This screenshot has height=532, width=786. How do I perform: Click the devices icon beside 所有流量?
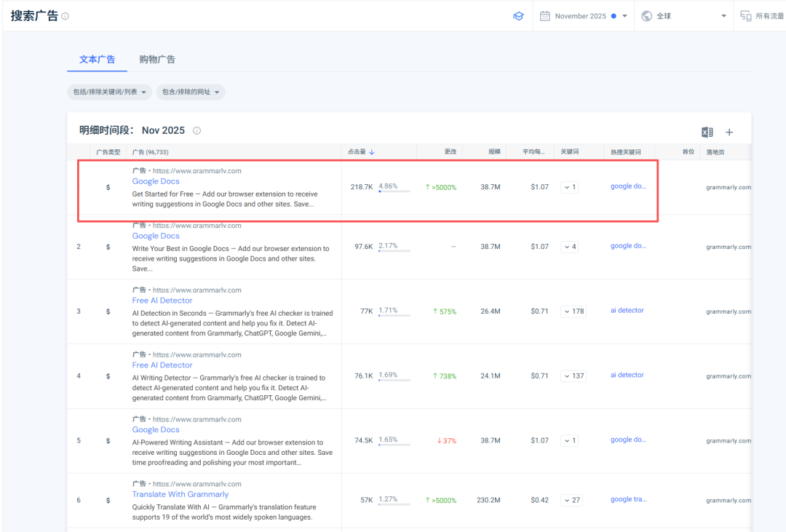click(745, 16)
